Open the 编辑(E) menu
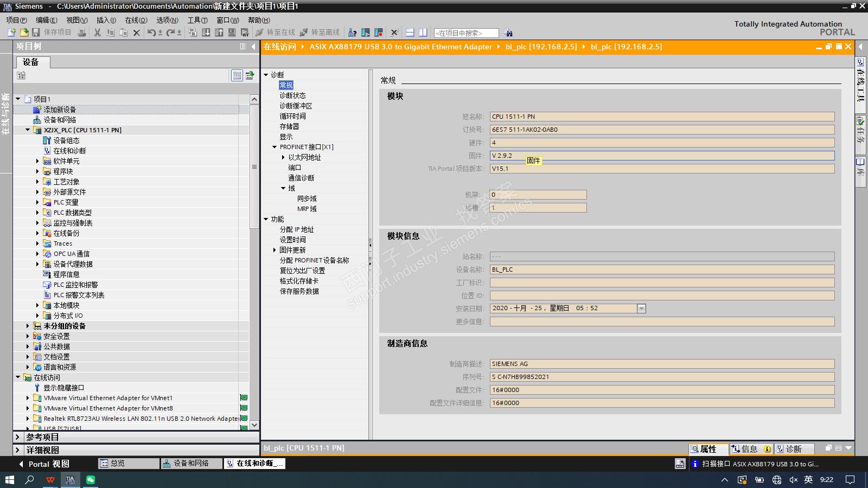The height and width of the screenshot is (488, 868). click(x=47, y=20)
